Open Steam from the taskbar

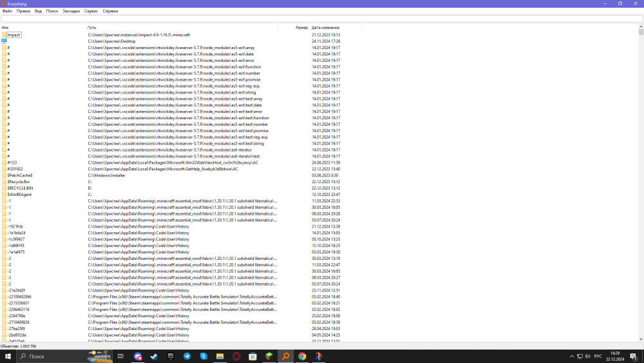point(154,357)
